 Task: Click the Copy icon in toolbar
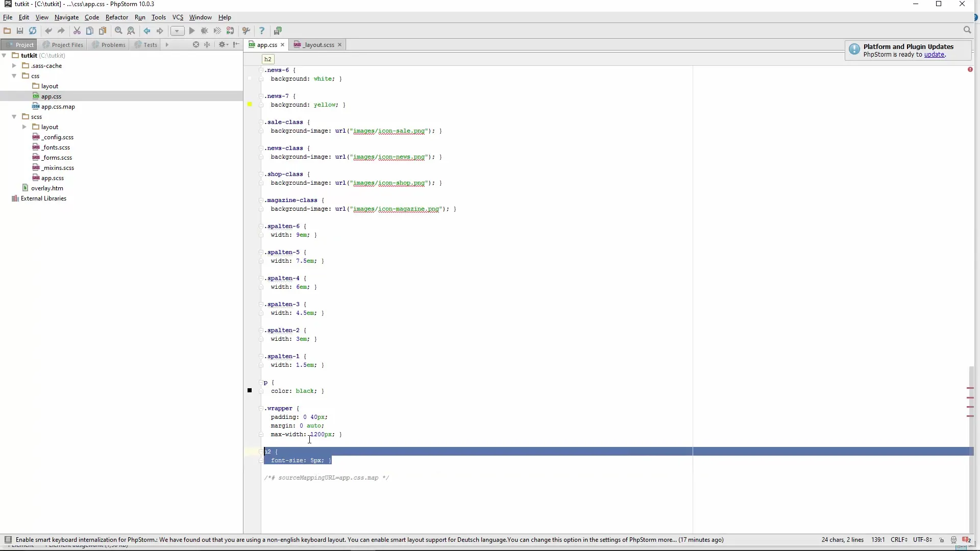tap(90, 31)
